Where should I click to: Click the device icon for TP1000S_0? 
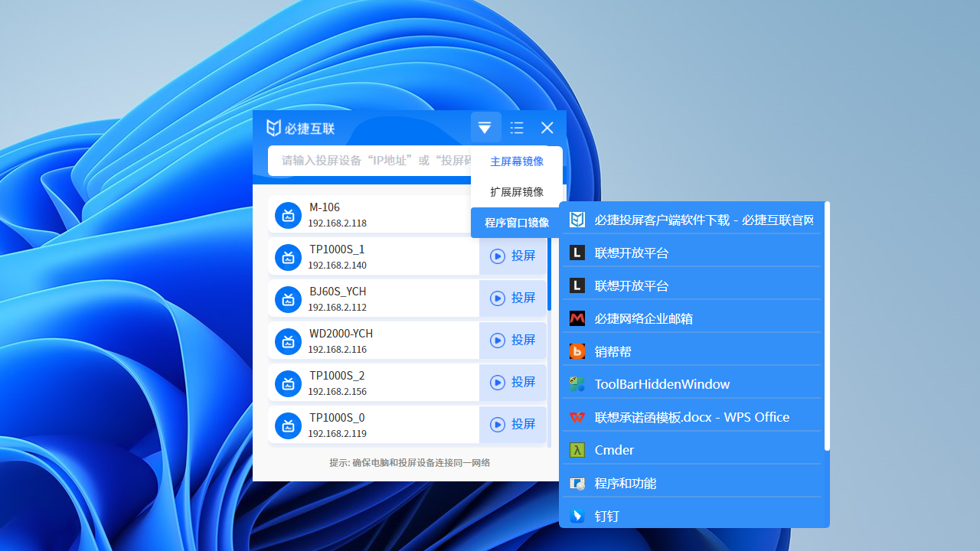(289, 425)
